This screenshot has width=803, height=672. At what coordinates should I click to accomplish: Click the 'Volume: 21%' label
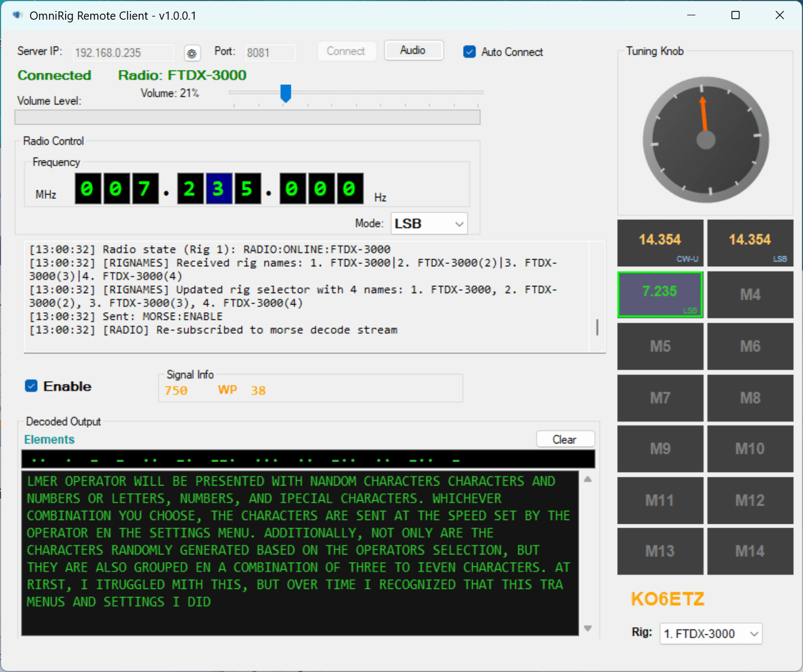click(x=170, y=94)
